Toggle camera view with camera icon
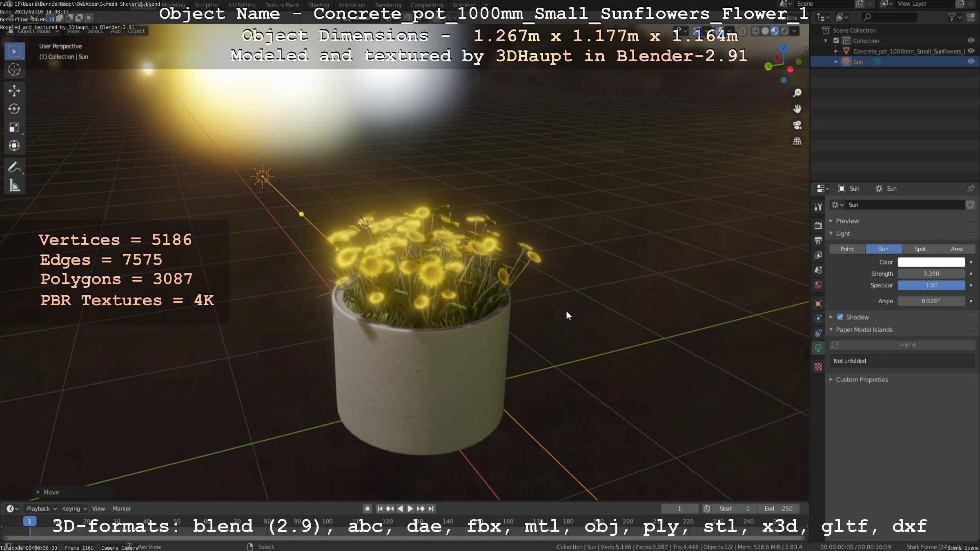Image resolution: width=980 pixels, height=551 pixels. [797, 125]
